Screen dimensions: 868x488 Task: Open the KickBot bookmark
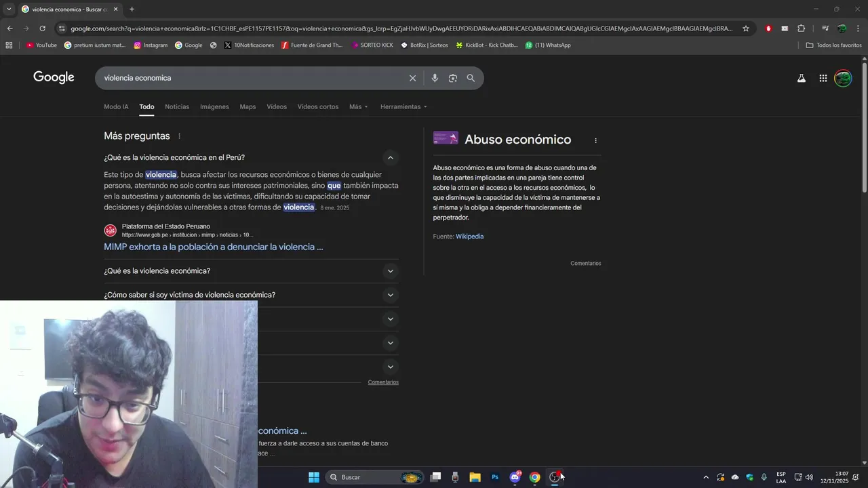point(487,45)
